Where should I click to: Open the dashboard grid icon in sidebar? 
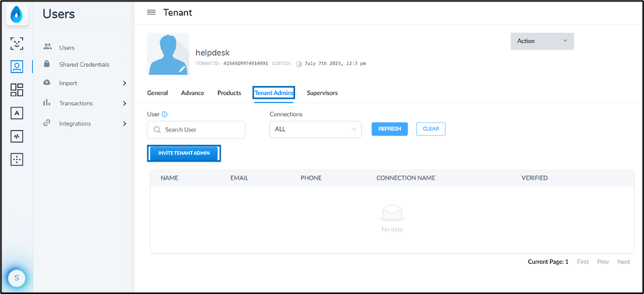pyautogui.click(x=17, y=90)
